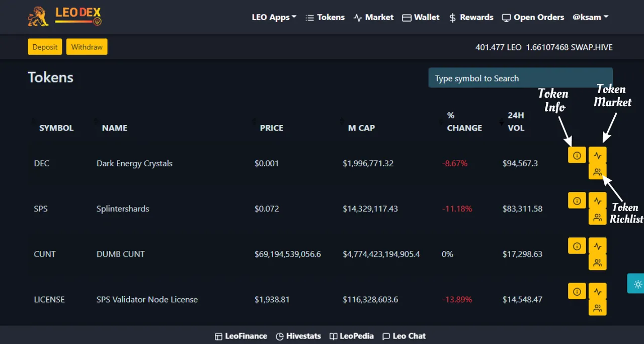The image size is (644, 344).
Task: Open token market for CUNT row
Action: tap(597, 246)
